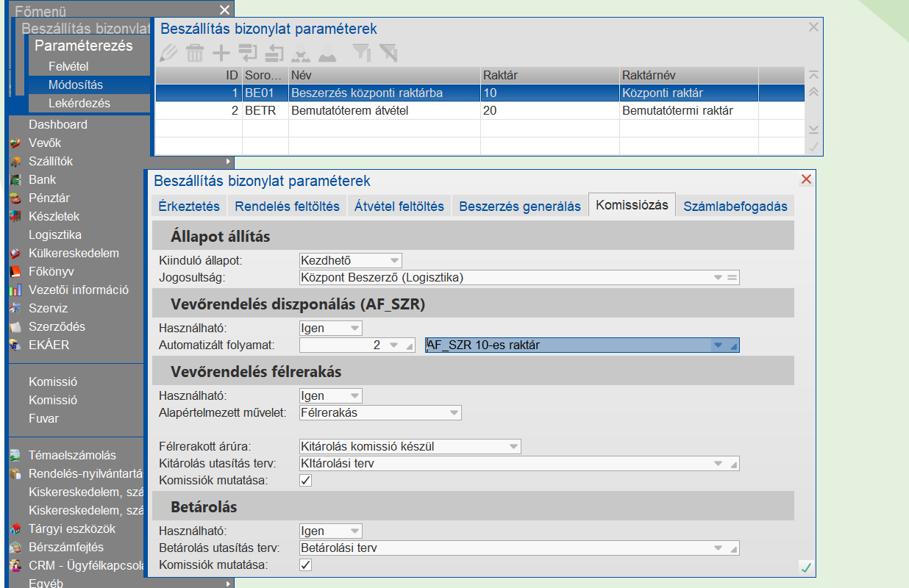Click the BE01 cell in the list
Image resolution: width=909 pixels, height=588 pixels.
[x=265, y=93]
